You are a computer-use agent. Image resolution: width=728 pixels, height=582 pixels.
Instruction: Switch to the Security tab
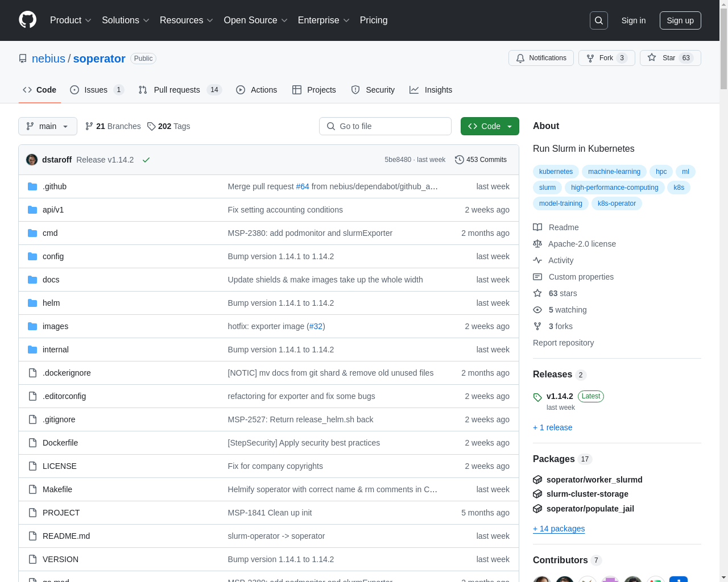tap(373, 90)
